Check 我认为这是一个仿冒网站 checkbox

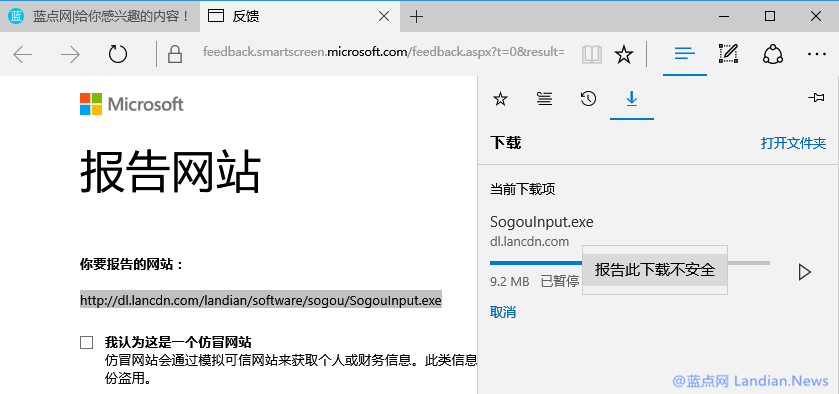click(87, 343)
